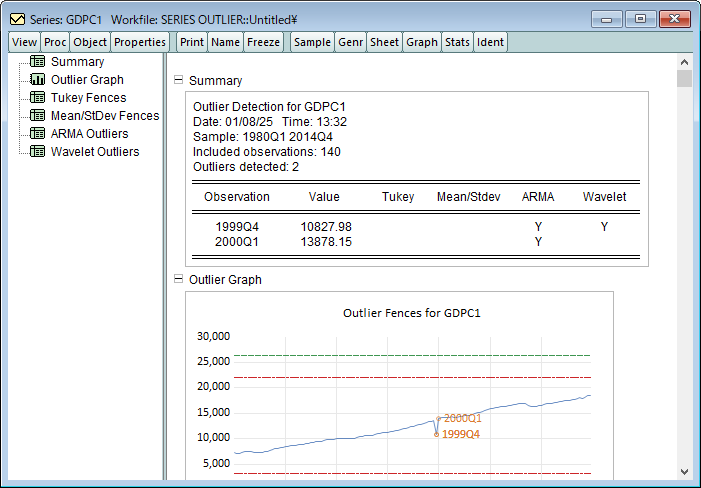701x488 pixels.
Task: Click the Genr button
Action: [x=350, y=42]
